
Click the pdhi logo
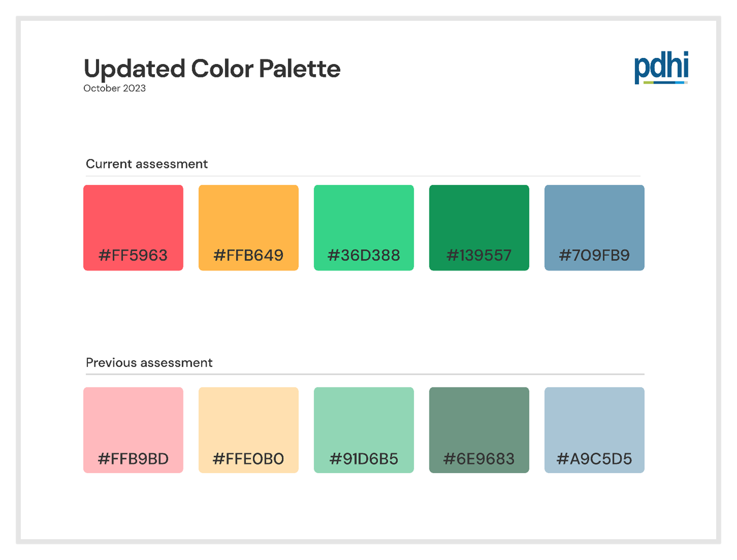(661, 68)
